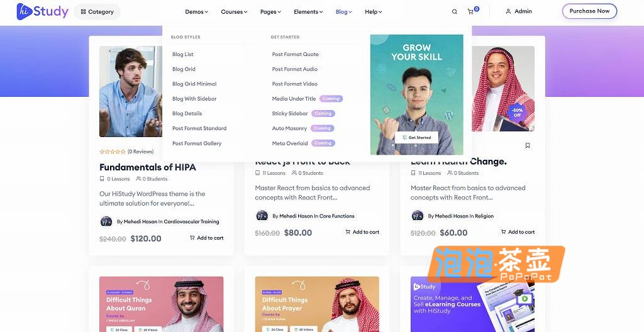The width and height of the screenshot is (644, 332).
Task: Add the $120.00 HIPA course to cart
Action: [x=206, y=238]
